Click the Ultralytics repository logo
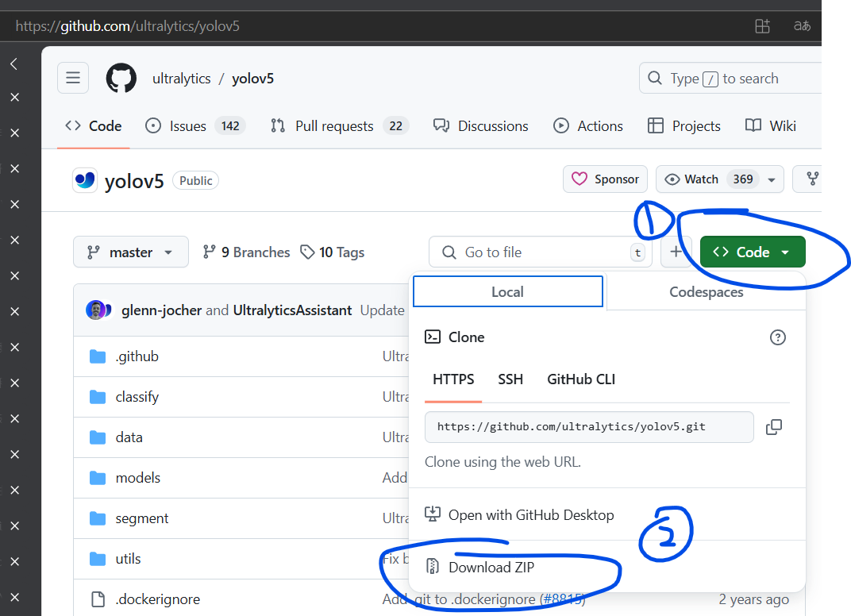The width and height of the screenshot is (851, 616). pyautogui.click(x=85, y=180)
